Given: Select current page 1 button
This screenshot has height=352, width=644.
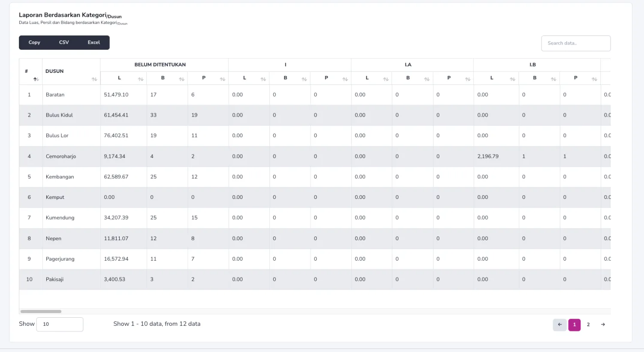Looking at the screenshot, I should click(x=574, y=325).
